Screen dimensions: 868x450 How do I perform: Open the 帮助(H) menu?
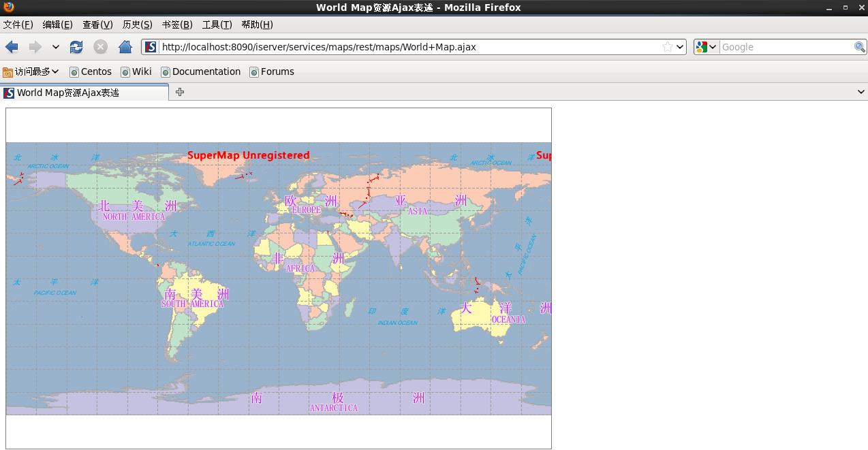257,25
